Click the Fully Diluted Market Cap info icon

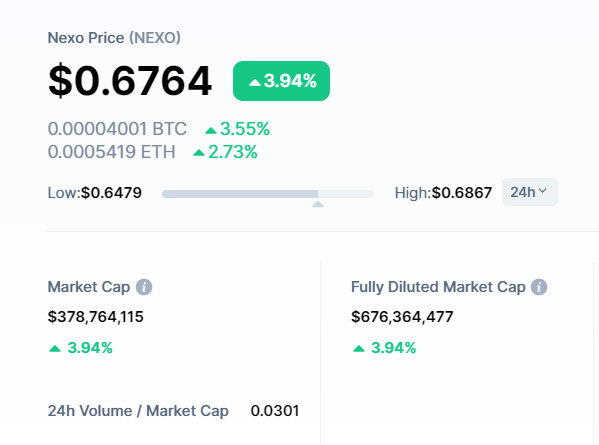coord(539,287)
